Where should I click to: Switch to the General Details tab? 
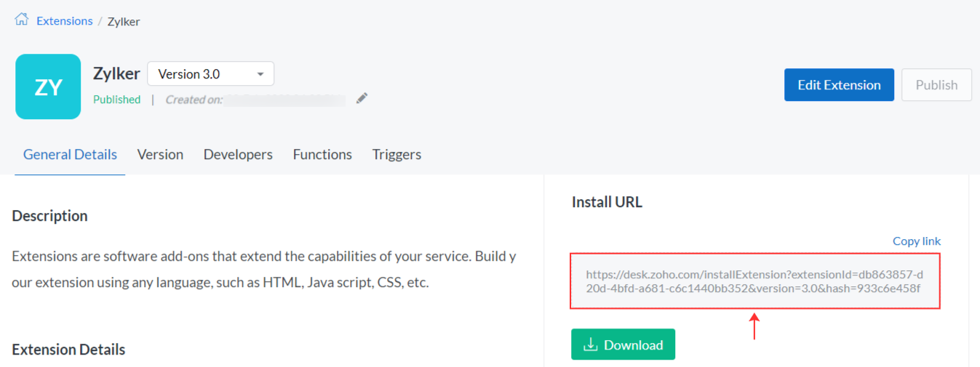70,154
